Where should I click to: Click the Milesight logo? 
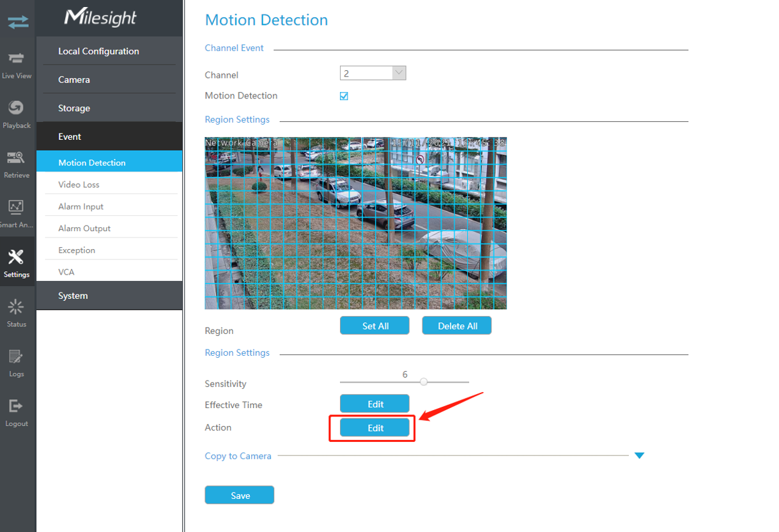pos(100,18)
